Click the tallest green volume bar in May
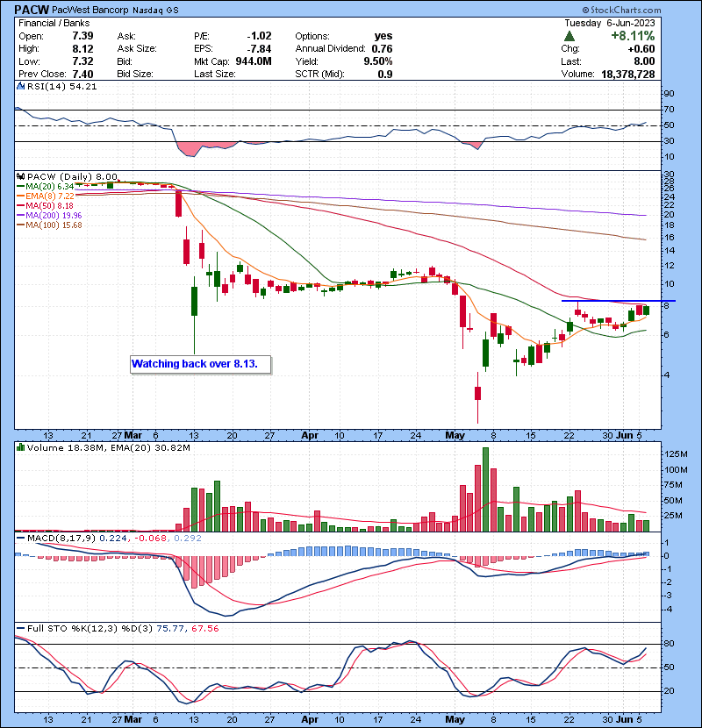 (485, 489)
